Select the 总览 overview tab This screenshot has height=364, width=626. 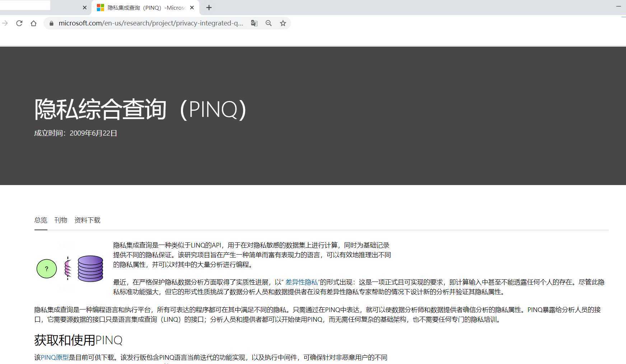41,220
